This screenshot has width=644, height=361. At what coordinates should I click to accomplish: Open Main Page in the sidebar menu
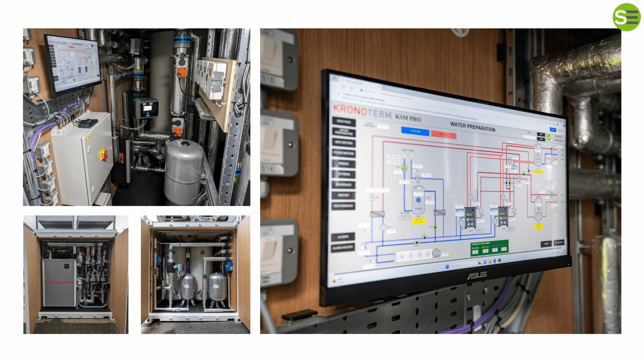click(x=344, y=122)
